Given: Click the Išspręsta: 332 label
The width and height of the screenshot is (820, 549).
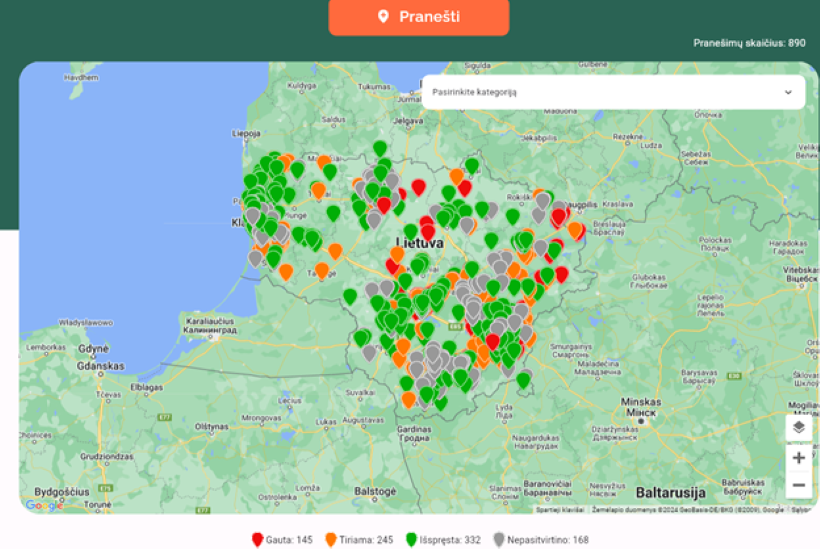Looking at the screenshot, I should pyautogui.click(x=450, y=540).
